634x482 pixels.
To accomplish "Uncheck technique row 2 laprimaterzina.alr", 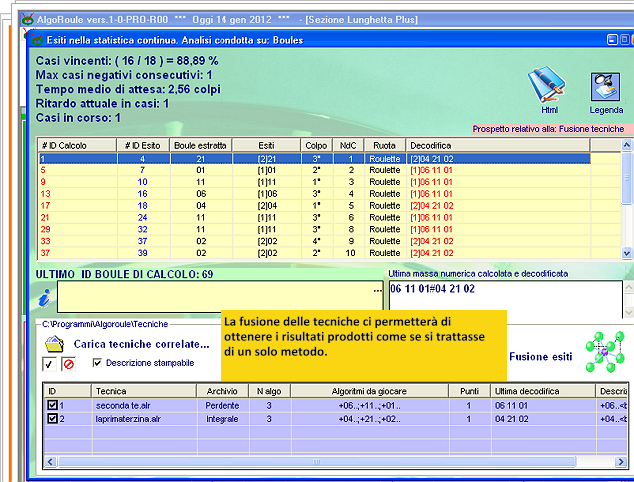I will [x=52, y=419].
